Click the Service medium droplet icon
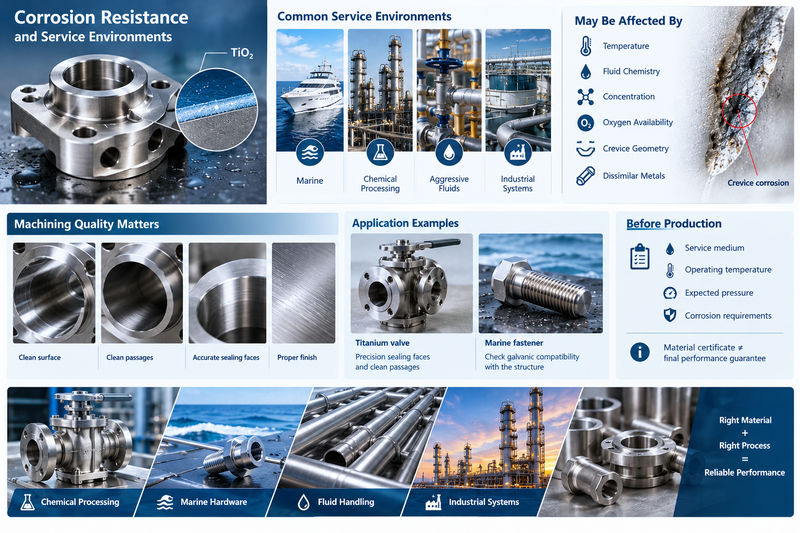 tap(670, 248)
